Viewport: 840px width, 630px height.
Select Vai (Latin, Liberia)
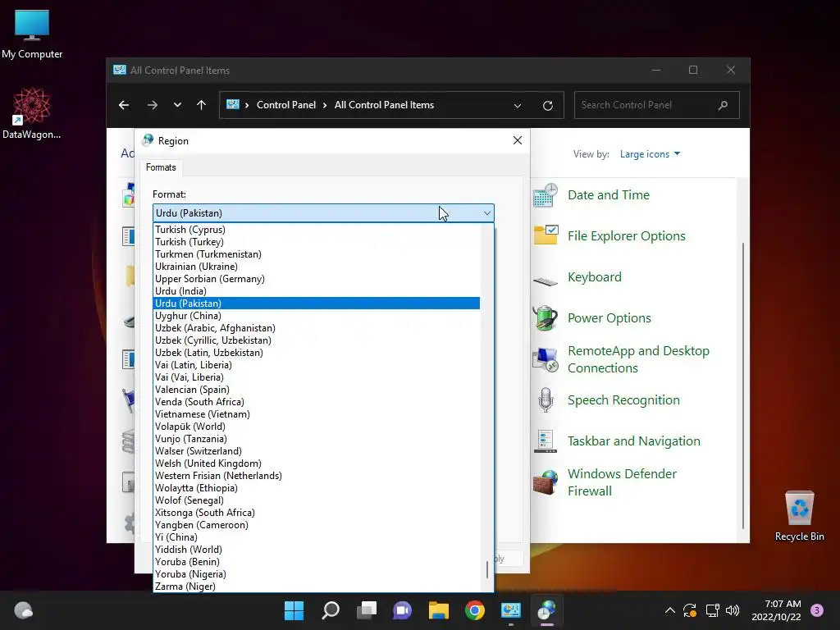coord(316,365)
